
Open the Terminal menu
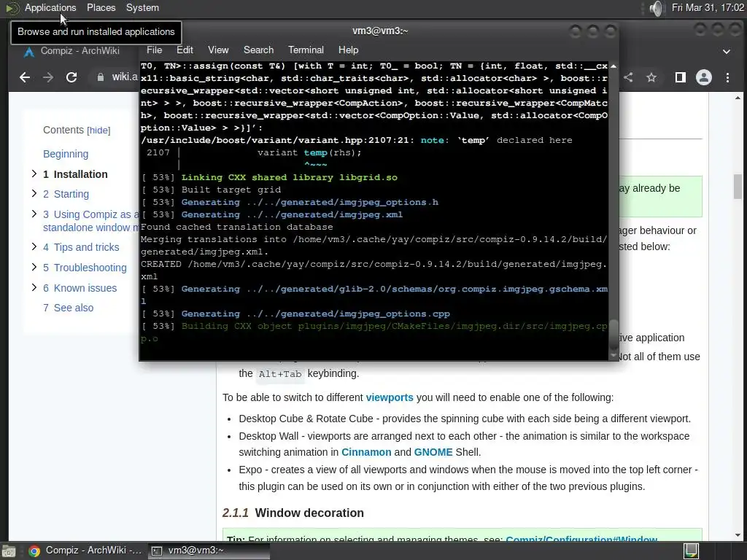306,50
